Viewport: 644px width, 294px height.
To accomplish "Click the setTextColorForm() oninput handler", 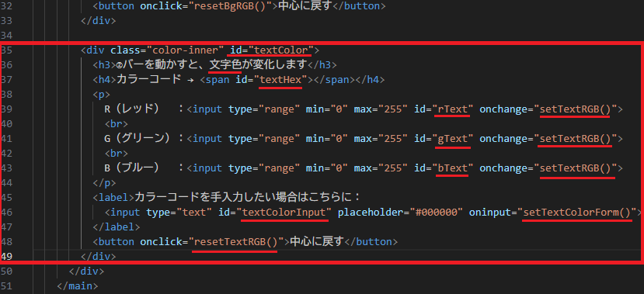I will tap(576, 213).
